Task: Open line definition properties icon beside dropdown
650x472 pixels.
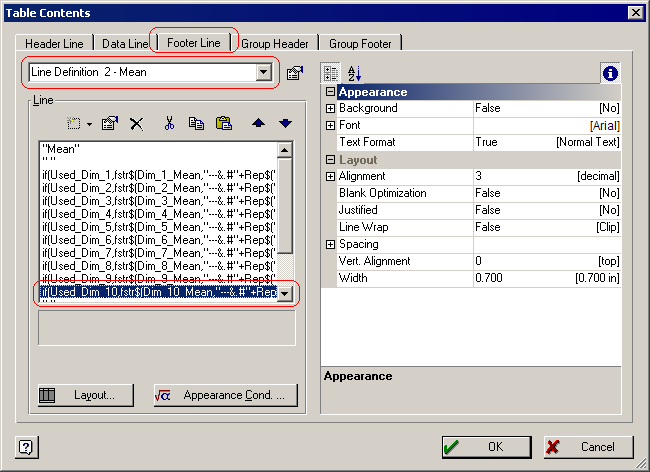Action: pos(295,73)
